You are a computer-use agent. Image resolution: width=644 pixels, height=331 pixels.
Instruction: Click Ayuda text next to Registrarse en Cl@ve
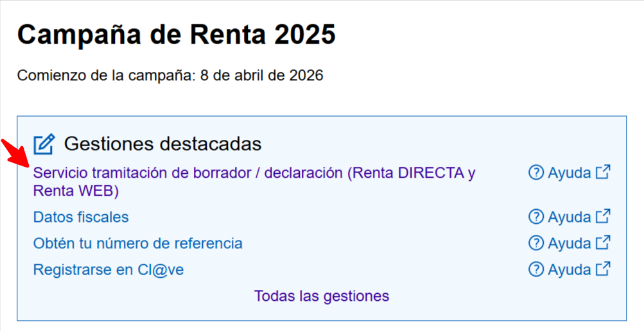pos(569,270)
